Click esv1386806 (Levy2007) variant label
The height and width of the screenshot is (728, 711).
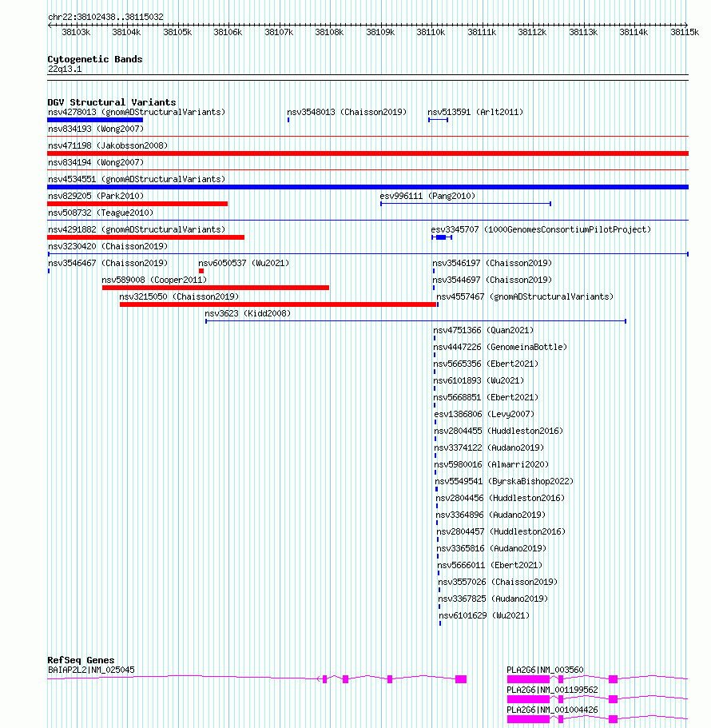click(485, 414)
